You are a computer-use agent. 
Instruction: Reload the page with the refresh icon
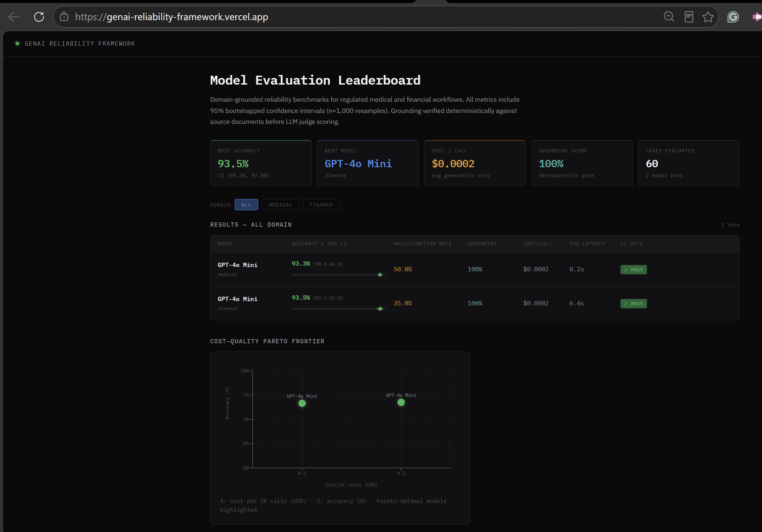[39, 17]
